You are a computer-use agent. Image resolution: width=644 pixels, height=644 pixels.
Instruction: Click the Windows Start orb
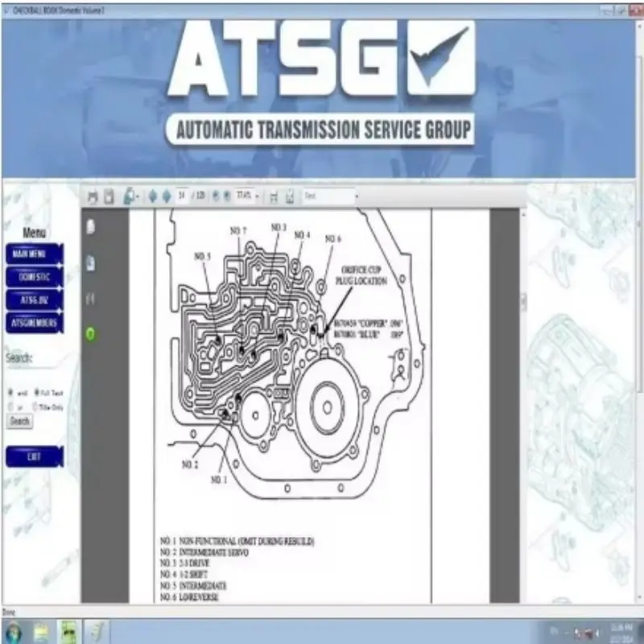(x=13, y=633)
